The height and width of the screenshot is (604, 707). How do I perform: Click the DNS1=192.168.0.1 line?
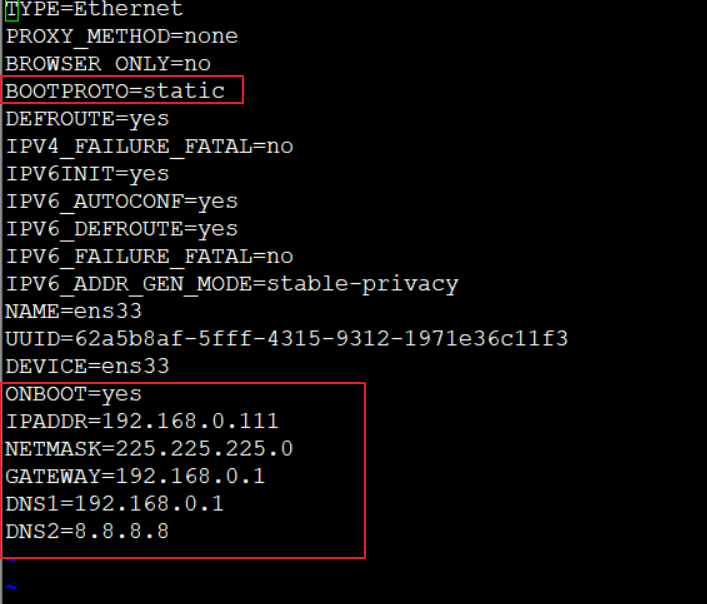115,504
